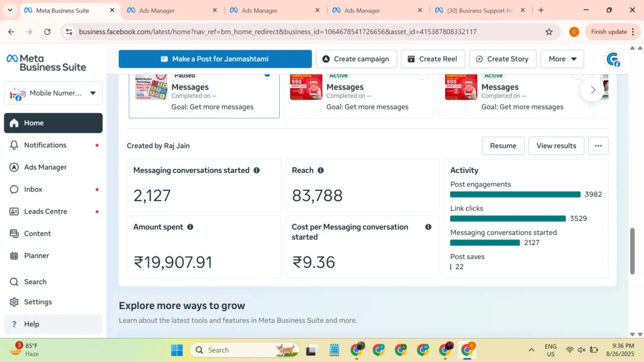Go to Inbox in the sidebar
This screenshot has width=644, height=362.
coord(33,189)
